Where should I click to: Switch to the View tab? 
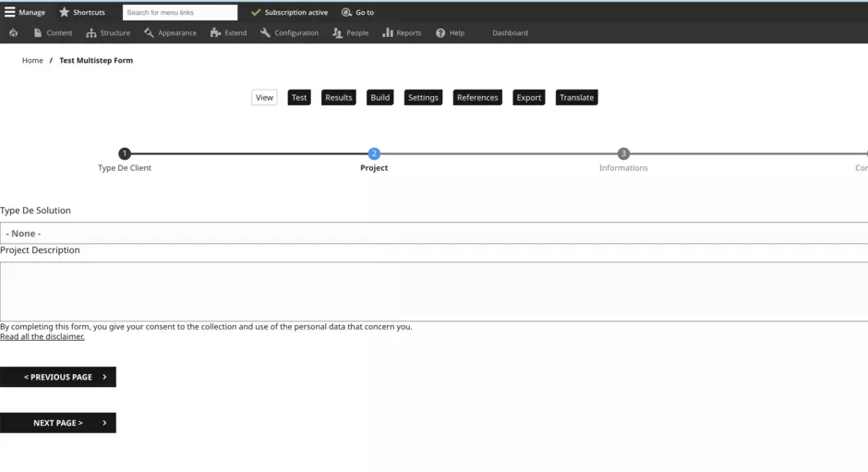point(264,98)
